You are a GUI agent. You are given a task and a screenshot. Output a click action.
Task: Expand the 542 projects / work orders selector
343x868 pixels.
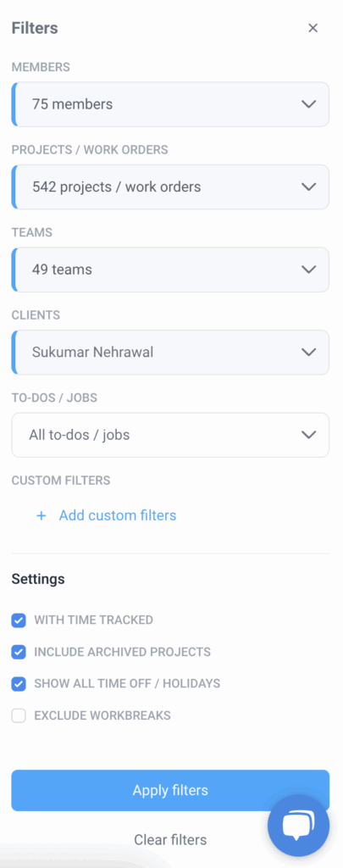(x=170, y=186)
